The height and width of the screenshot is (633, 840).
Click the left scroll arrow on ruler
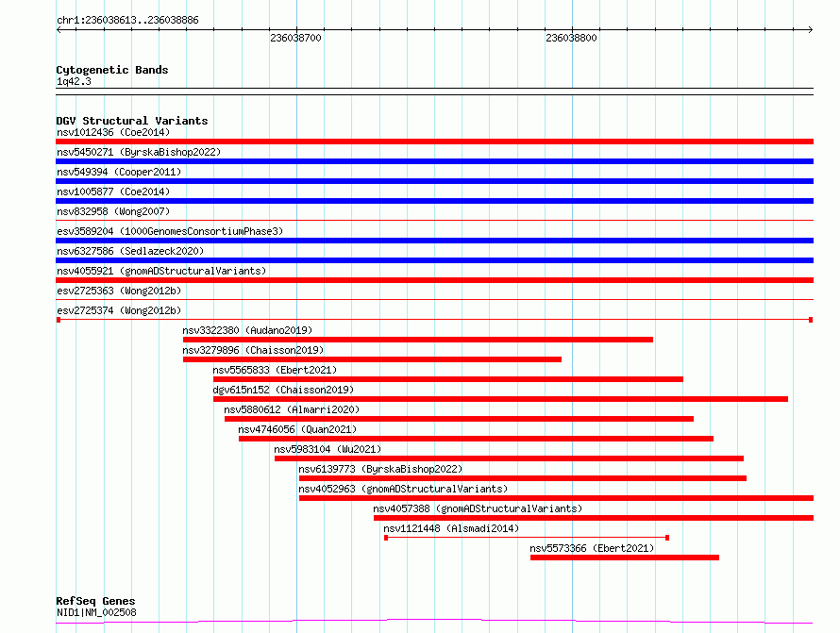59,29
